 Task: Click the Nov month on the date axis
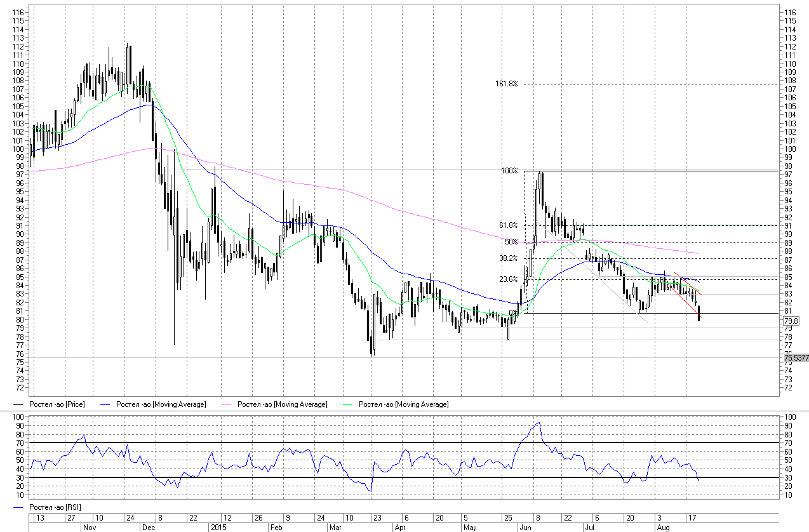point(89,527)
